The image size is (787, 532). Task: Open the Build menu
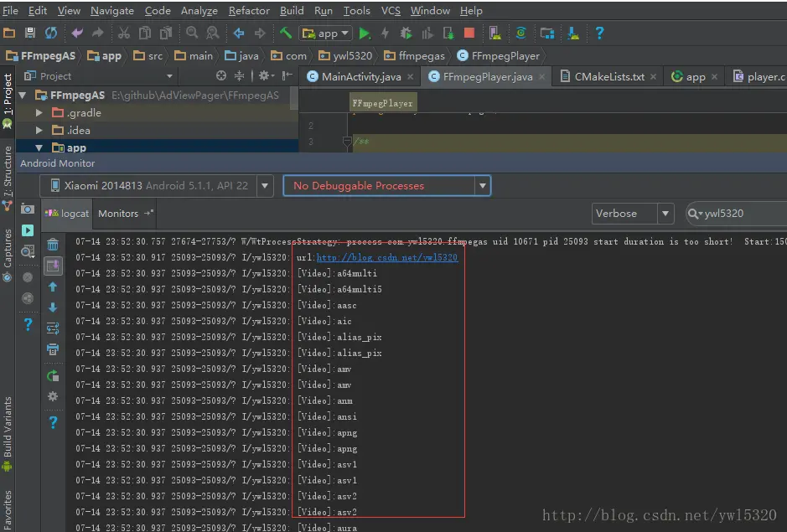click(x=292, y=11)
